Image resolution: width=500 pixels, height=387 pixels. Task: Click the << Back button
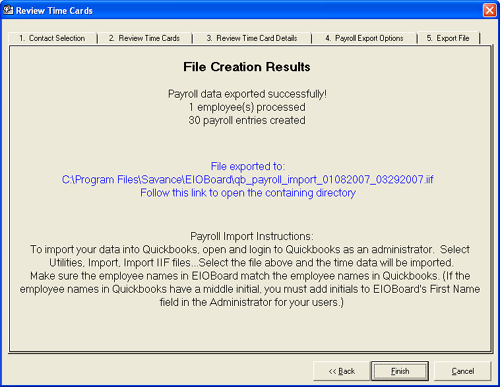point(341,371)
